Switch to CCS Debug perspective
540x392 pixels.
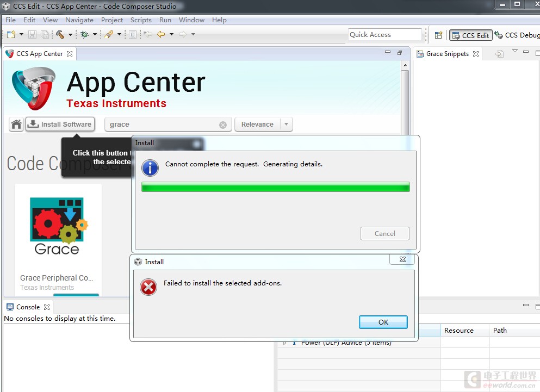pyautogui.click(x=517, y=35)
